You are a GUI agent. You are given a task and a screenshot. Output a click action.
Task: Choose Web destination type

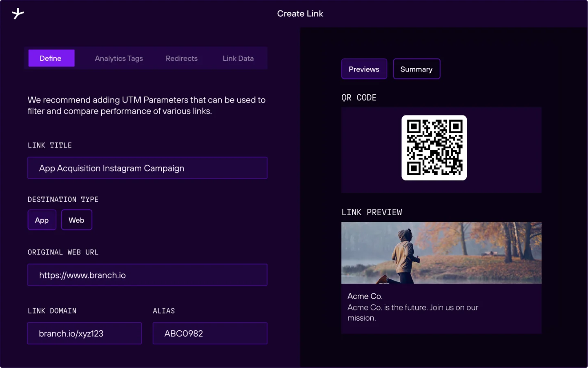point(76,220)
